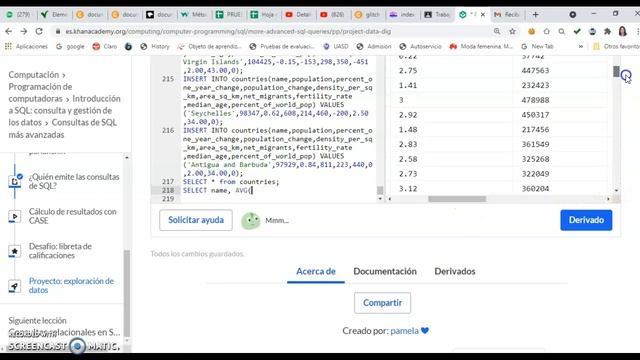
Task: Open the UASD bookmark
Action: [336, 47]
